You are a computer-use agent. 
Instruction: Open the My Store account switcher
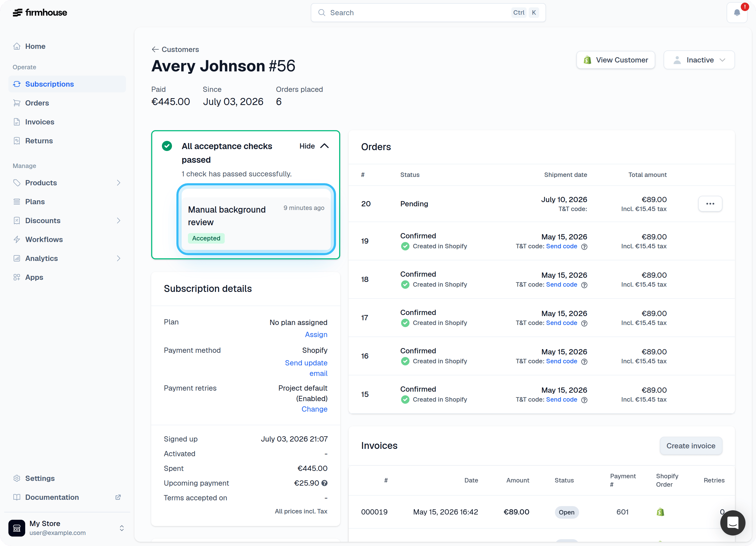coord(67,528)
